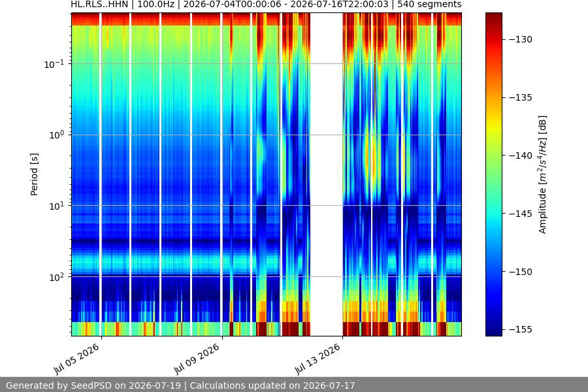Click the 10¹ period tick label
The height and width of the screenshot is (392, 588).
click(56, 206)
